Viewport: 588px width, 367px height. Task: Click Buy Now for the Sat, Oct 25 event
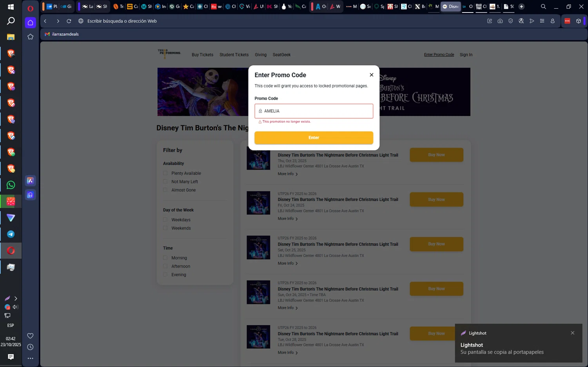pyautogui.click(x=436, y=244)
